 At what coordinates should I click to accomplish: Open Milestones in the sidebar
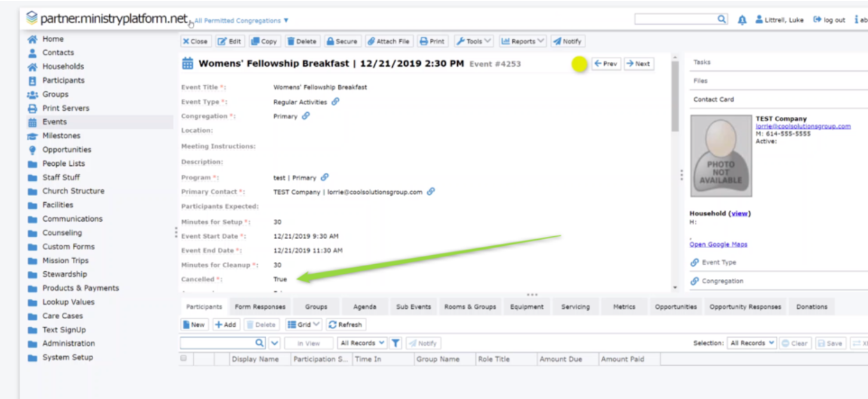[x=61, y=136]
